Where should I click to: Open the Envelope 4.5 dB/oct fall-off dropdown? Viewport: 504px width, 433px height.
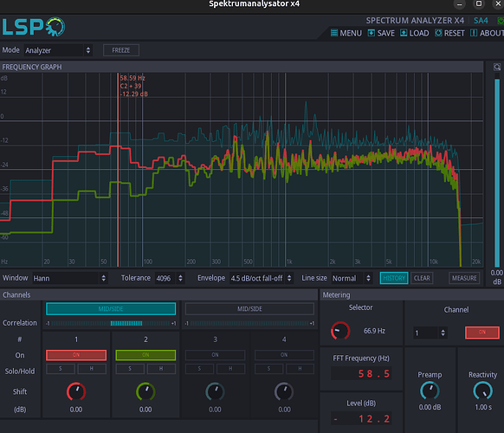(x=261, y=278)
